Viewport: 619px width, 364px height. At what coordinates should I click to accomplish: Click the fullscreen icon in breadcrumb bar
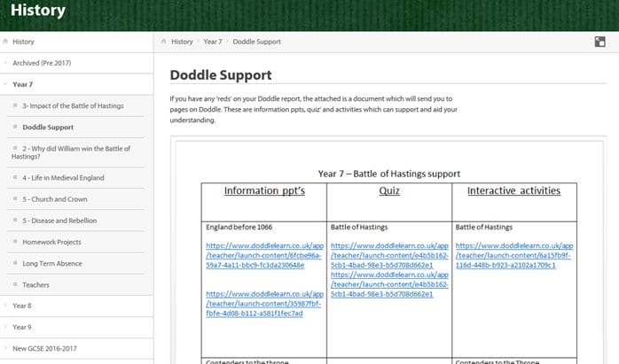click(x=599, y=42)
